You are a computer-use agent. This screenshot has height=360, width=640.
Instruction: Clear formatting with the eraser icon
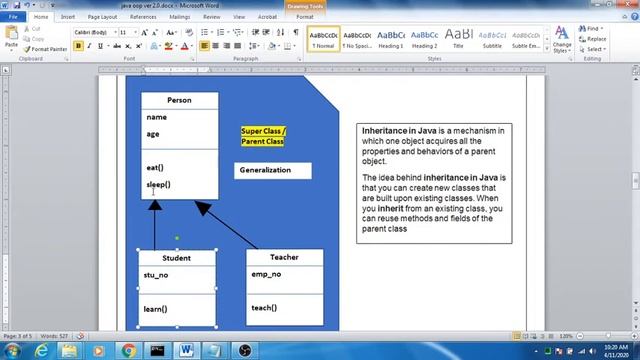click(x=189, y=32)
